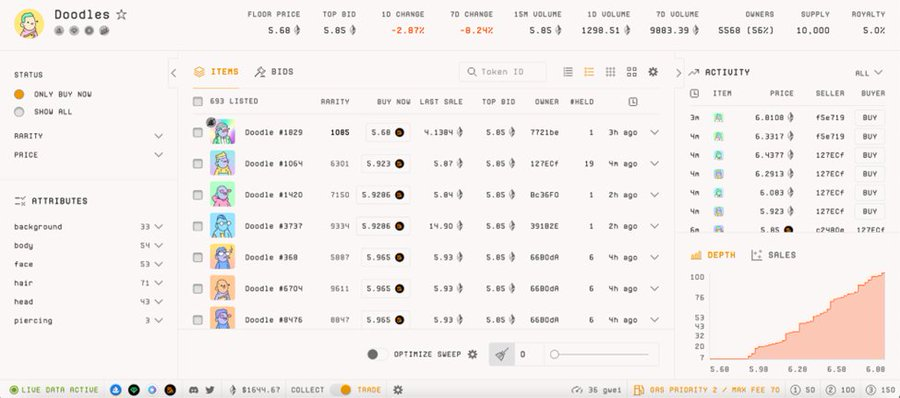Click the sweep broom icon
Image resolution: width=900 pixels, height=398 pixels.
[502, 354]
